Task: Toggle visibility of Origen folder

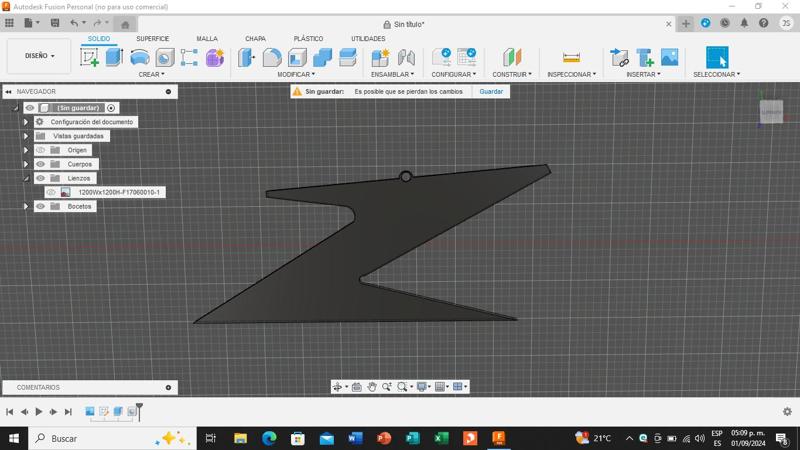Action: 40,150
